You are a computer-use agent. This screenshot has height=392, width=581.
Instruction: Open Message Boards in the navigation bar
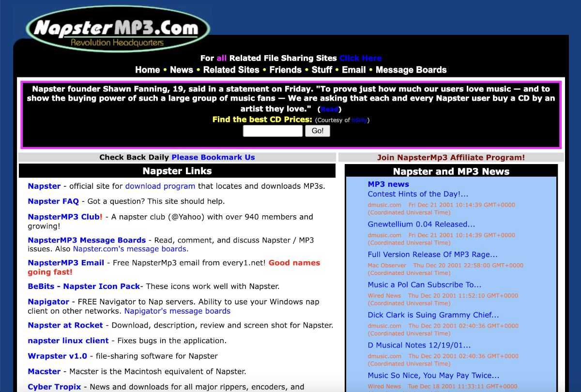coord(411,70)
